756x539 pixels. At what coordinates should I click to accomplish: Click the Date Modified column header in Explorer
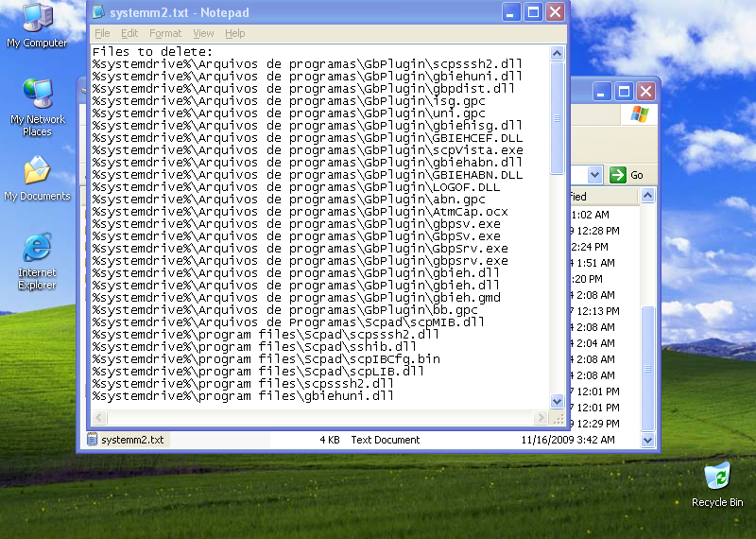[x=604, y=197]
